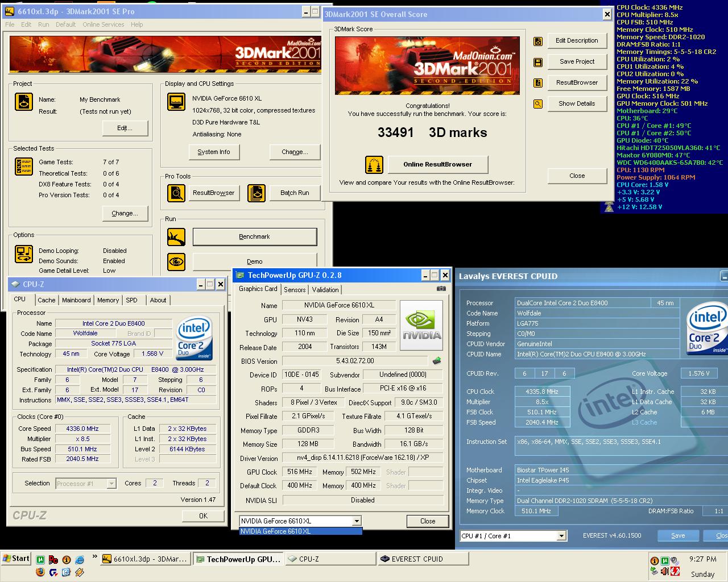Launch uTorrent from quick launch bar
This screenshot has height=582, width=728.
pyautogui.click(x=40, y=560)
